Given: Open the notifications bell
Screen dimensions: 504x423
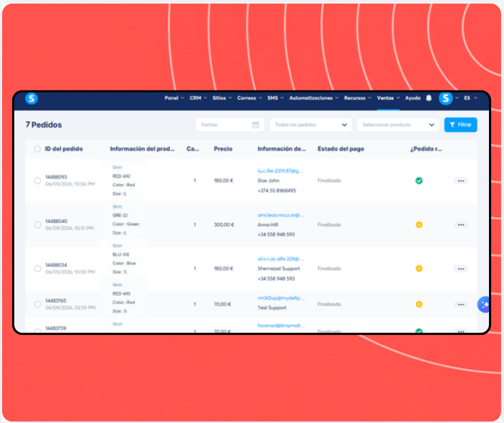Looking at the screenshot, I should pyautogui.click(x=429, y=98).
